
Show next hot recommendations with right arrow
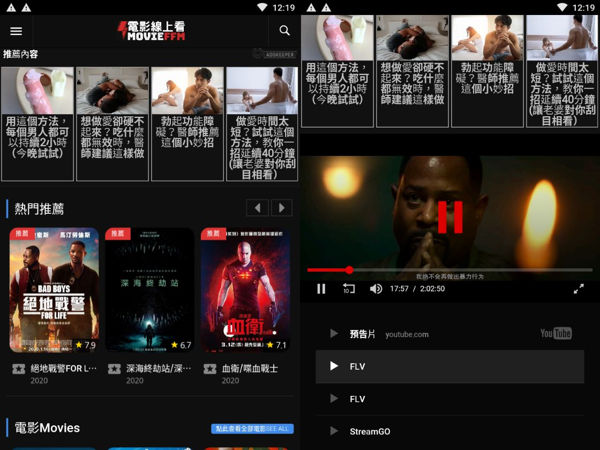click(x=282, y=208)
